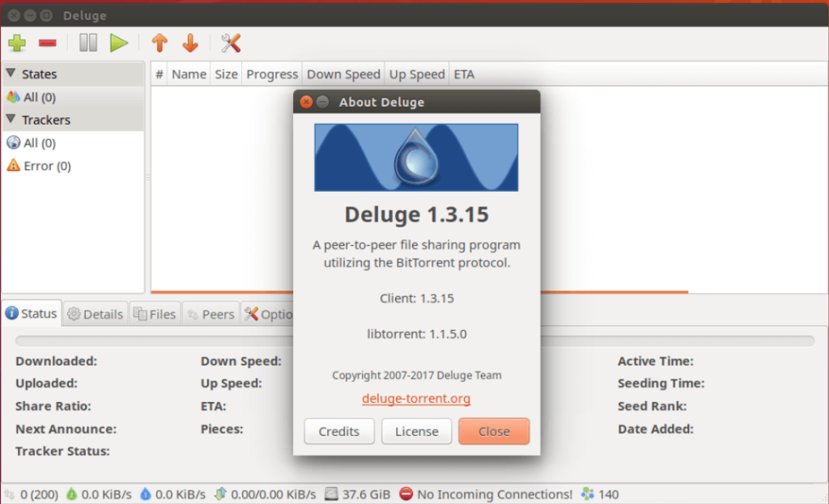Pause the selected torrent from the toolbar
This screenshot has height=504, width=829.
click(x=88, y=43)
